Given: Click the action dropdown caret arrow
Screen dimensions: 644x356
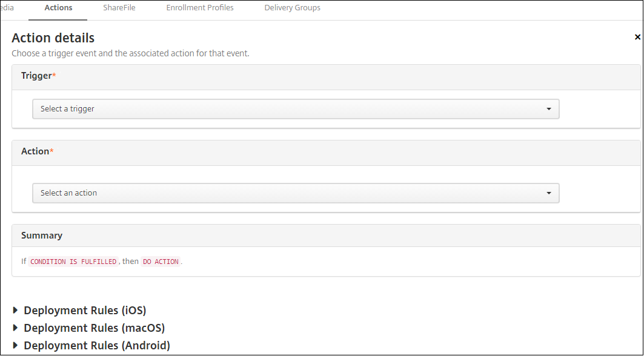Looking at the screenshot, I should [x=548, y=193].
